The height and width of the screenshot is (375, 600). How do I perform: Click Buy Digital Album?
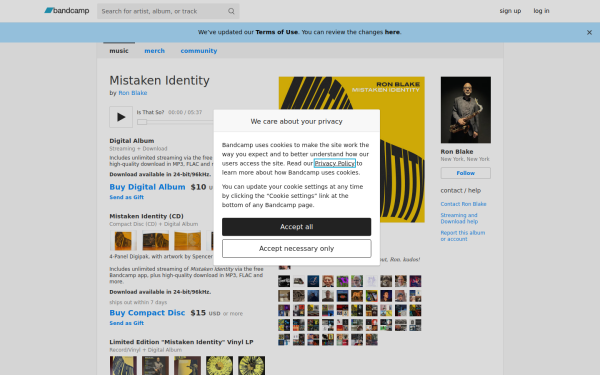tap(147, 187)
